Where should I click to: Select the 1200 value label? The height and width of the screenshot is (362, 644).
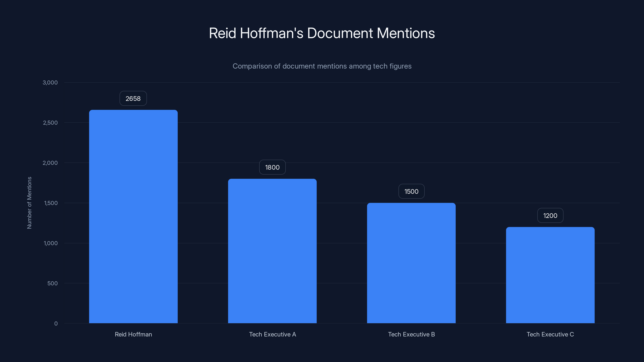click(550, 215)
